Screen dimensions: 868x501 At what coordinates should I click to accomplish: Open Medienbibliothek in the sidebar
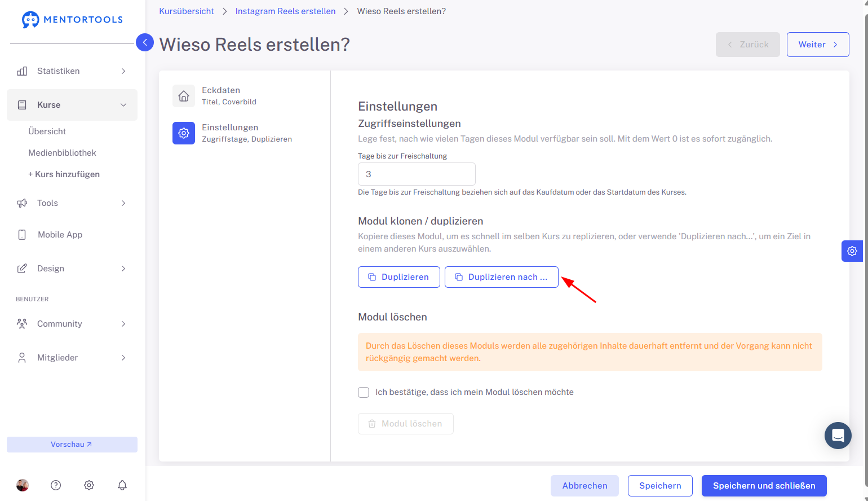point(62,153)
